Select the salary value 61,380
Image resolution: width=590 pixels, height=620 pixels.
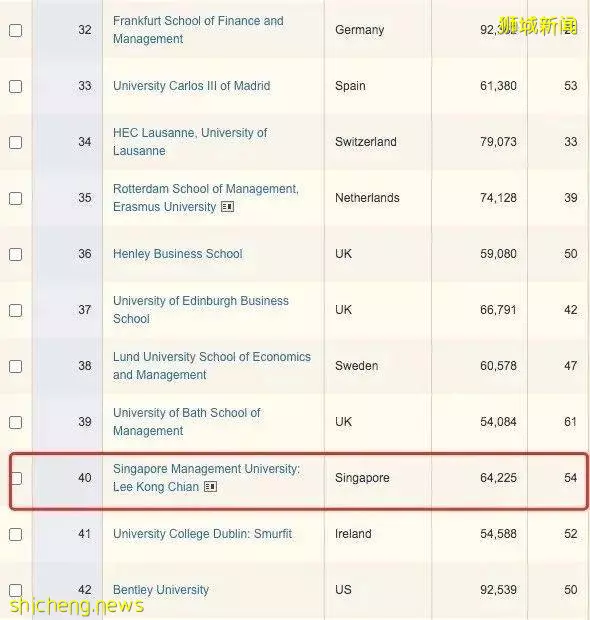498,86
